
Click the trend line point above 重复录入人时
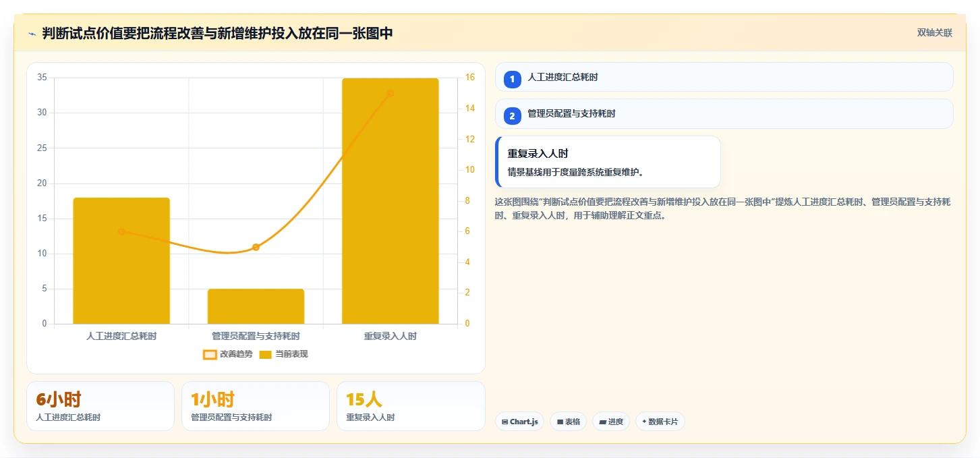point(391,93)
